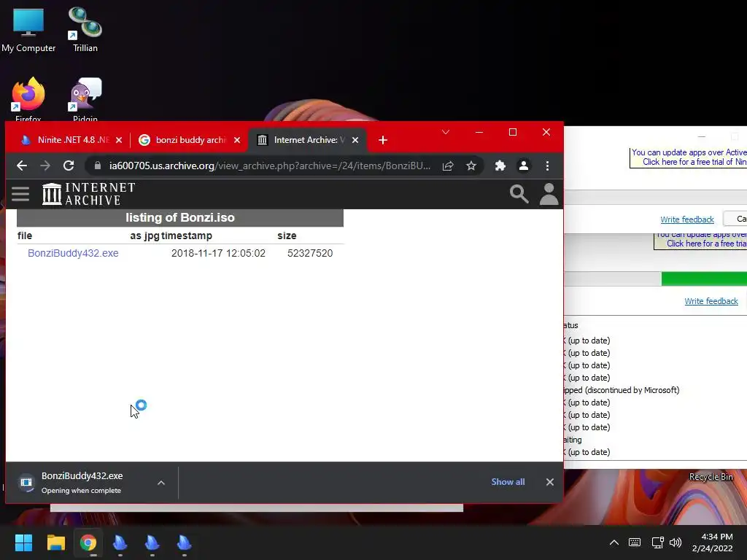Close the Internet Archive tab
The height and width of the screenshot is (560, 747).
(355, 140)
